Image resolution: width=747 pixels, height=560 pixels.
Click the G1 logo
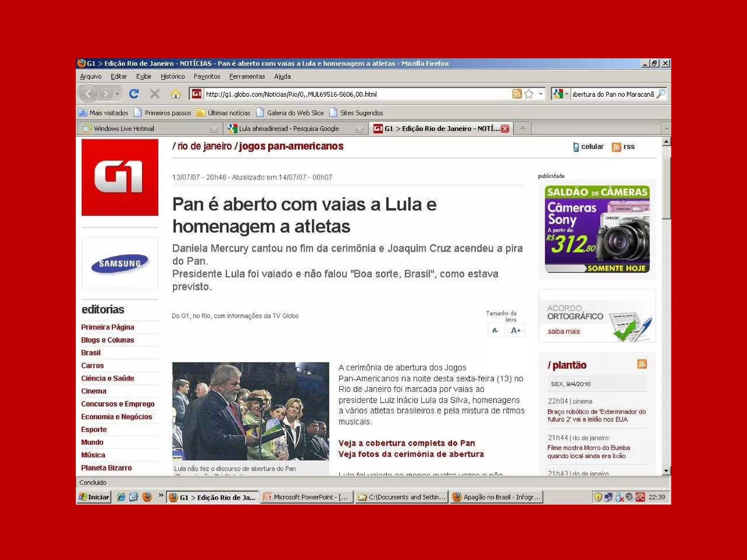(x=120, y=177)
